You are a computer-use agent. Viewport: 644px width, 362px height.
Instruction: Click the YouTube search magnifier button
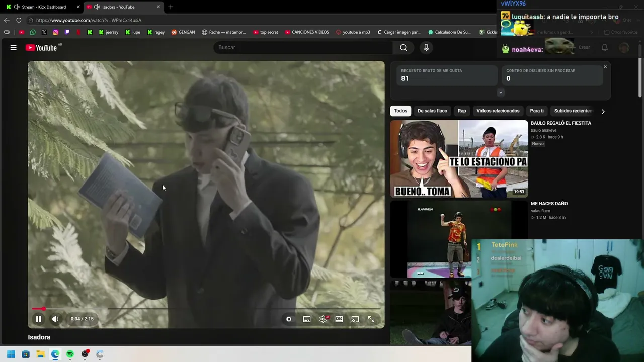[x=404, y=48]
